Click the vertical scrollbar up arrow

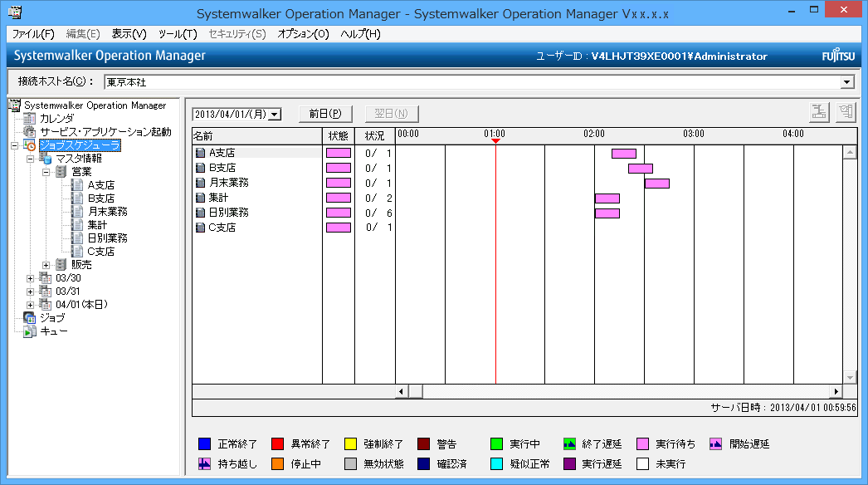(x=851, y=153)
